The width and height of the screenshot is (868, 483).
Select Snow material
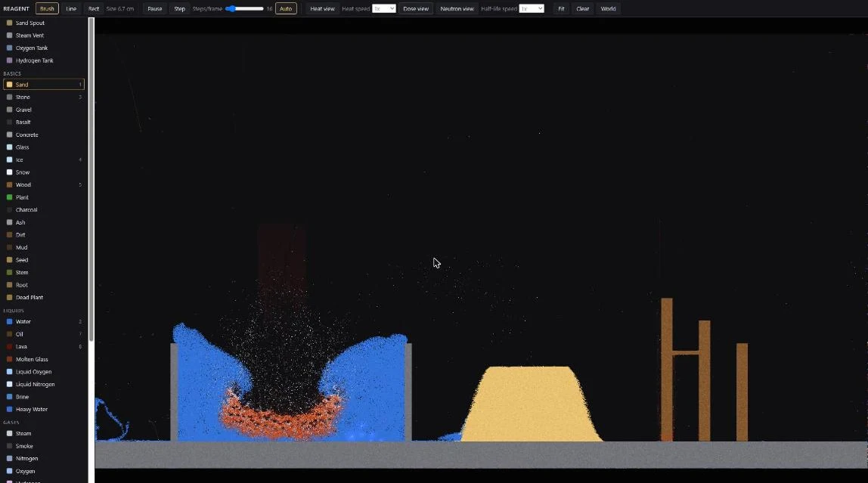pos(44,172)
